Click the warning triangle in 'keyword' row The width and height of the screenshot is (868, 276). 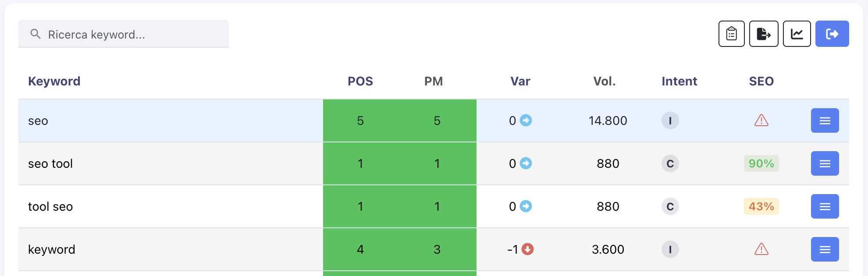coord(761,249)
